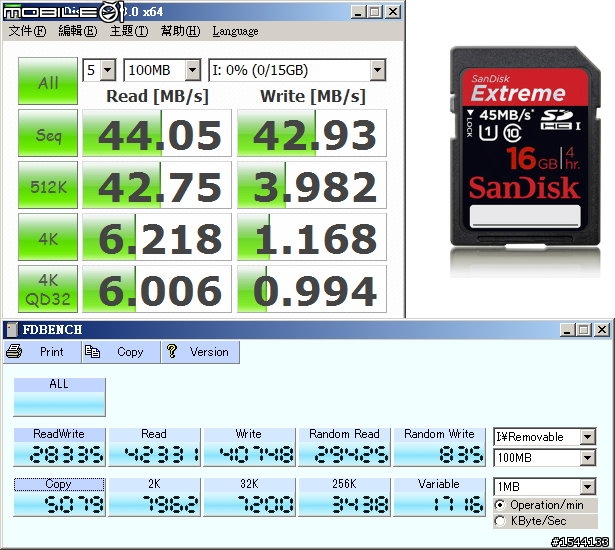Minimize the FDBENCH window
Image resolution: width=615 pixels, height=550 pixels.
coord(567,330)
